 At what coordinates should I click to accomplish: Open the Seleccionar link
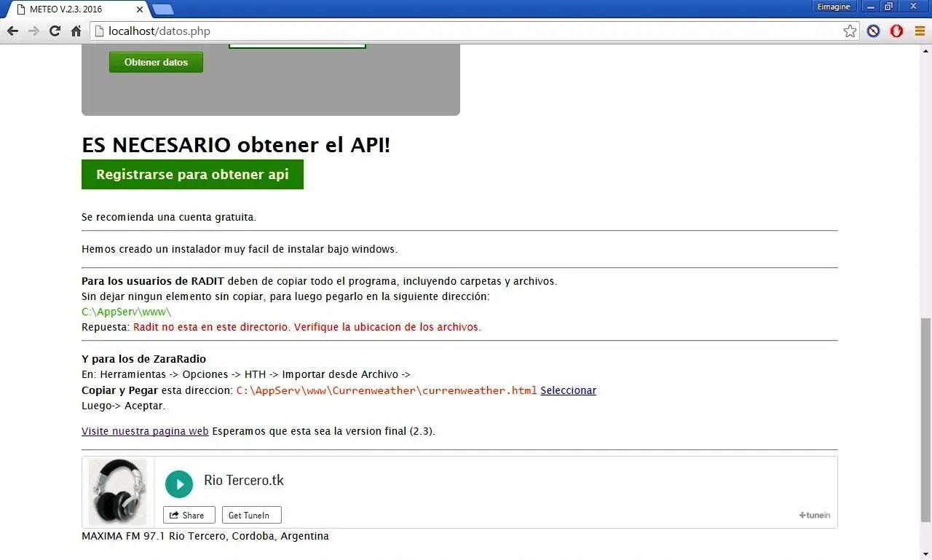coord(568,390)
